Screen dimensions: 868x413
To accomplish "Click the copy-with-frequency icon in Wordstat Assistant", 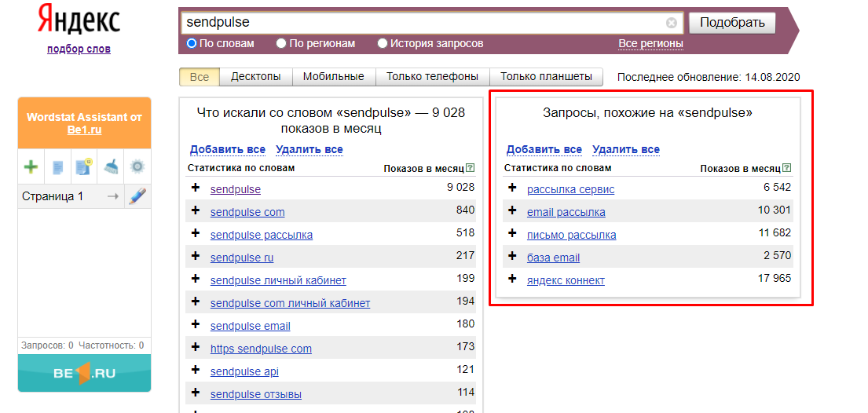I will point(84,166).
